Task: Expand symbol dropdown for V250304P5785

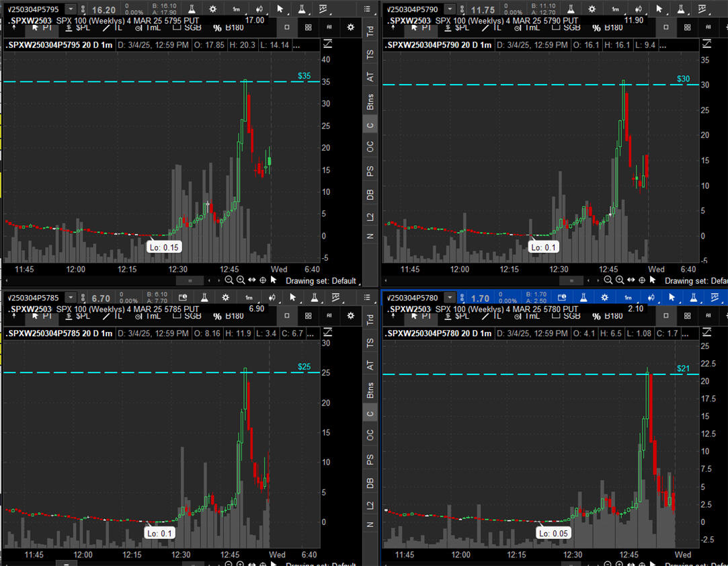Action: click(70, 298)
